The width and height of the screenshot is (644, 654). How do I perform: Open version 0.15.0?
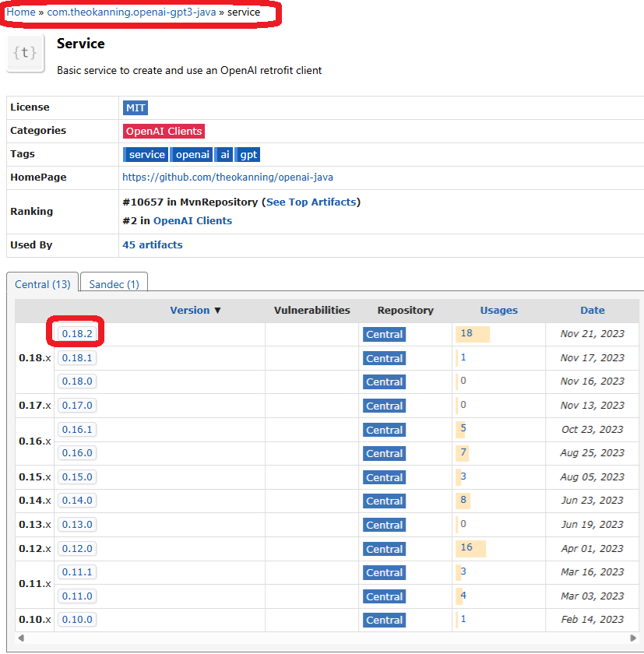point(77,477)
